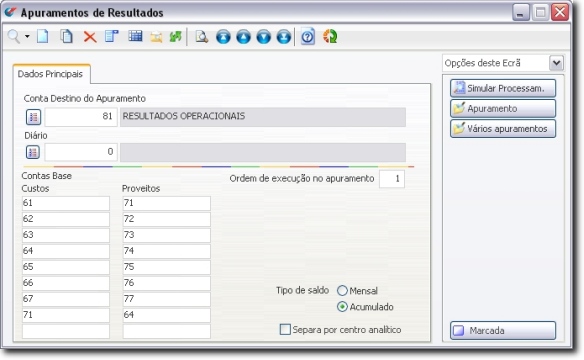This screenshot has width=584, height=360.
Task: Open the lookup list for Diário
Action: 33,152
